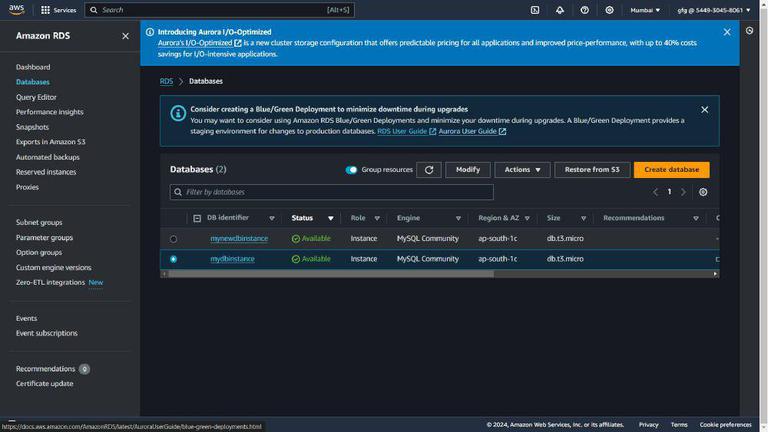Open Zero-ETL integrations in sidebar

pos(50,282)
